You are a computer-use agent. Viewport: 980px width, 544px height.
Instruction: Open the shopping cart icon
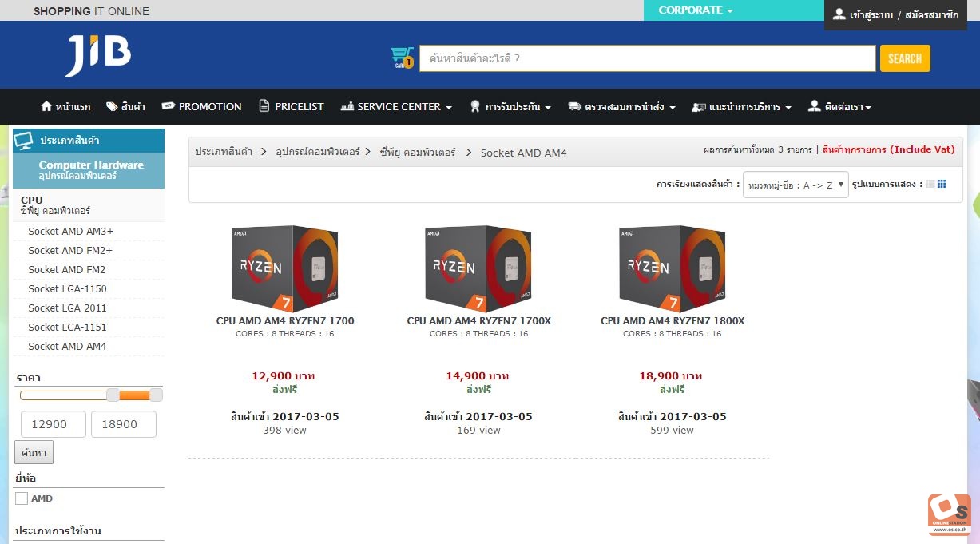(402, 58)
